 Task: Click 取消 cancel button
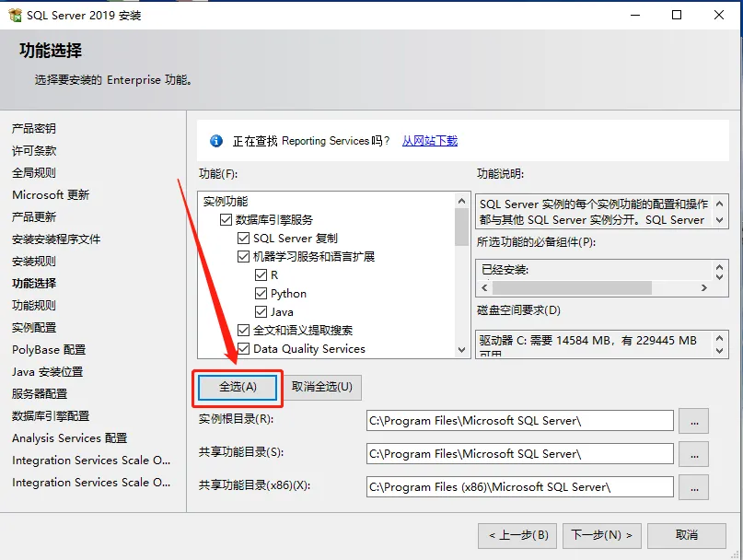point(687,536)
